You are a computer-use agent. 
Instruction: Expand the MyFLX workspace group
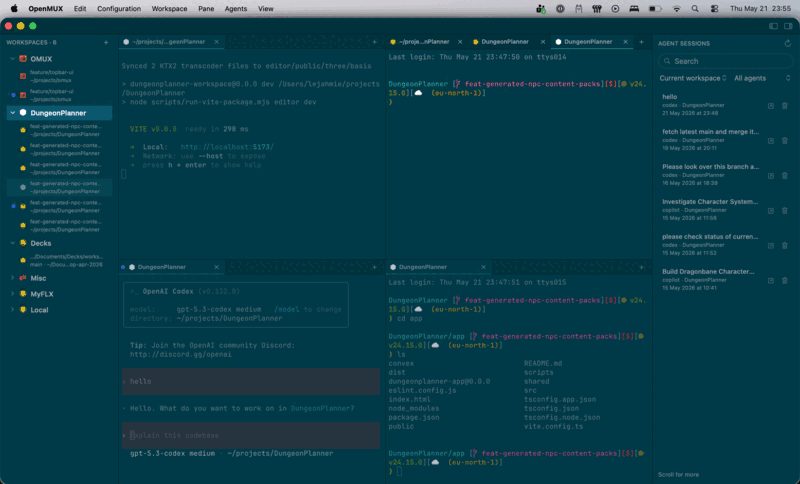[12, 294]
